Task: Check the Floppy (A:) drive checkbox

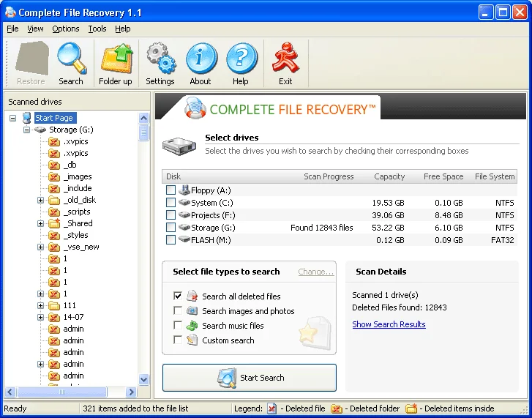Action: [171, 190]
